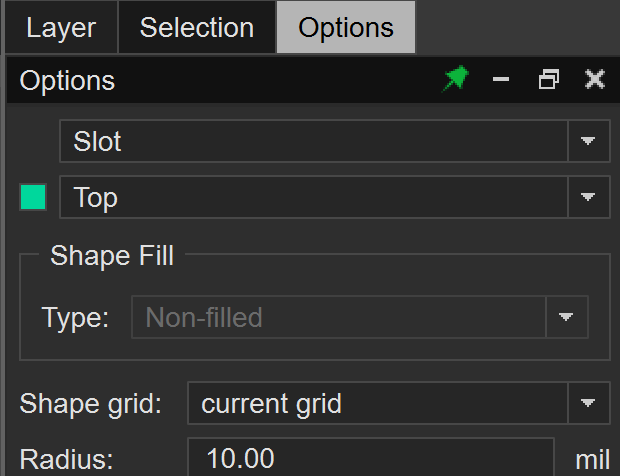
Task: Click the Top layer combo box
Action: 314,197
